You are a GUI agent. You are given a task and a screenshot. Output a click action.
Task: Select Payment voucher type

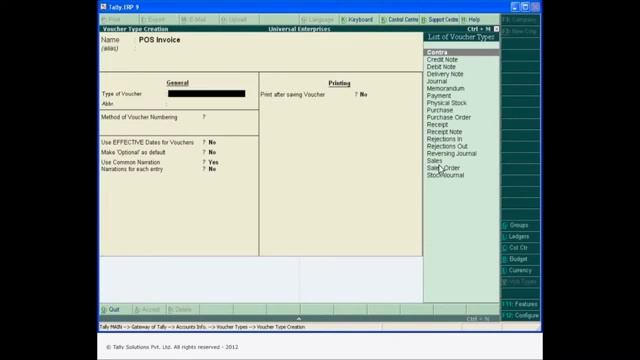(439, 96)
